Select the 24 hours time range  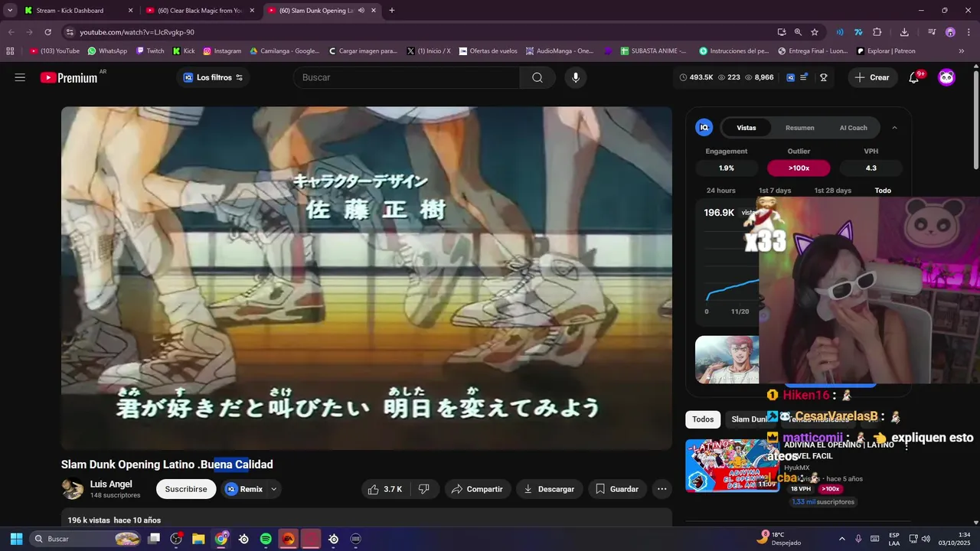click(x=720, y=191)
